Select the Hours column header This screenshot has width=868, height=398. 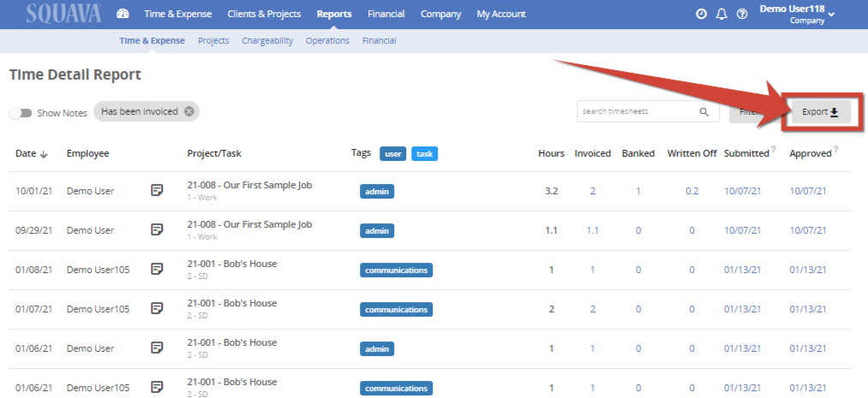pos(551,154)
